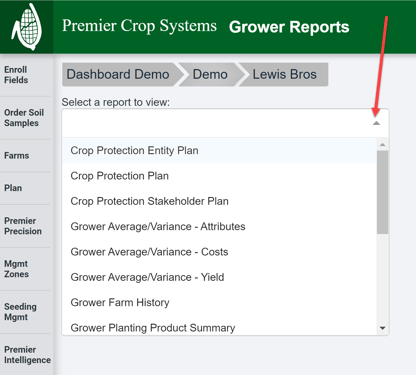
Task: Open Premier Intelligence in the sidebar
Action: 27,355
